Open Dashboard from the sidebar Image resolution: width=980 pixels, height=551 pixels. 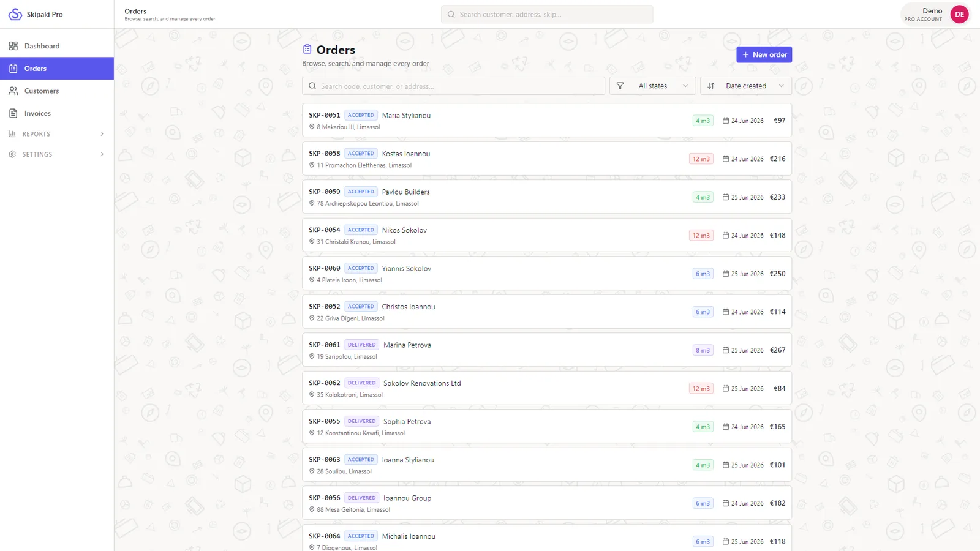(x=57, y=46)
